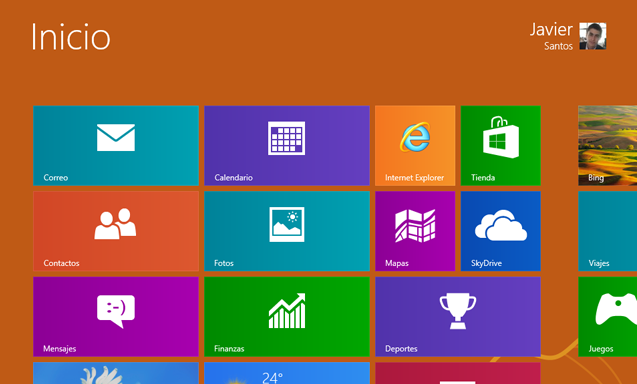Open the Finanzas chart tile

coord(287,317)
